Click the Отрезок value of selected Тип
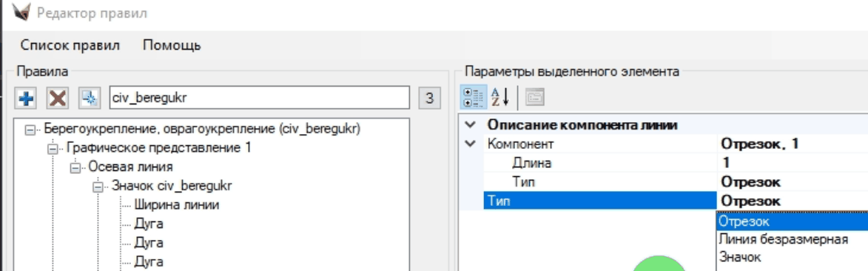Screen dimensions: 868x271 (x=751, y=201)
